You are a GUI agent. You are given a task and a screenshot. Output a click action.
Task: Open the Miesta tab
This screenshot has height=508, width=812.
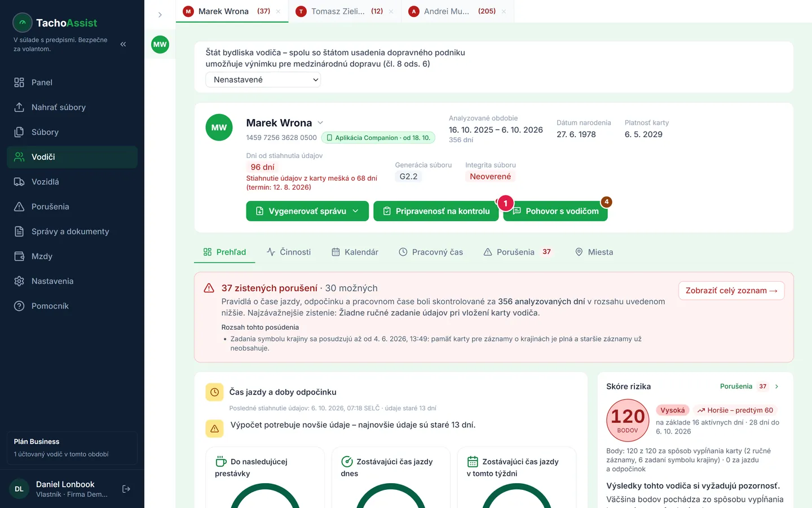click(594, 252)
